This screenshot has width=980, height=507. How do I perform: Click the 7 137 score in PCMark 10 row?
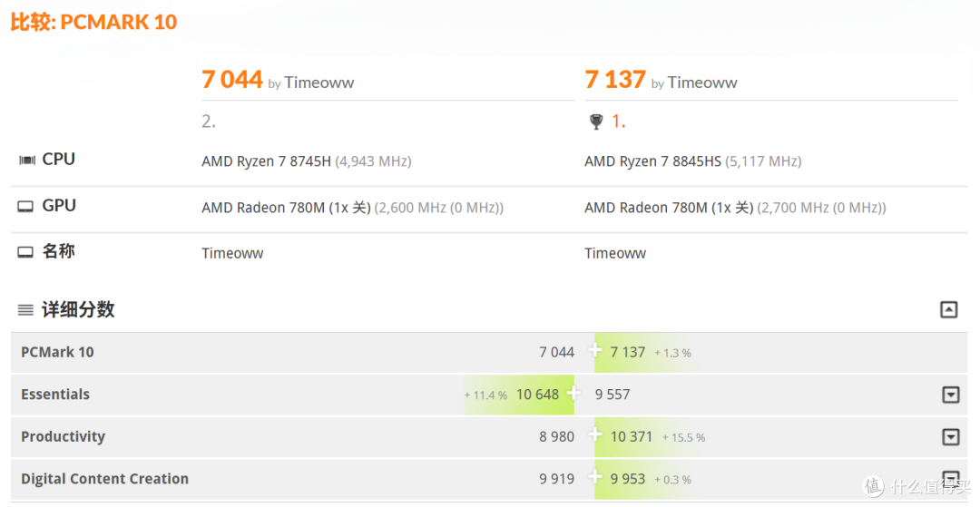pyautogui.click(x=628, y=352)
